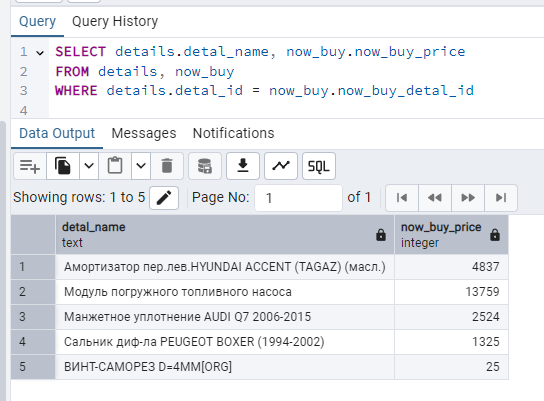Click the Page No input field
544x401 pixels.
pos(298,198)
